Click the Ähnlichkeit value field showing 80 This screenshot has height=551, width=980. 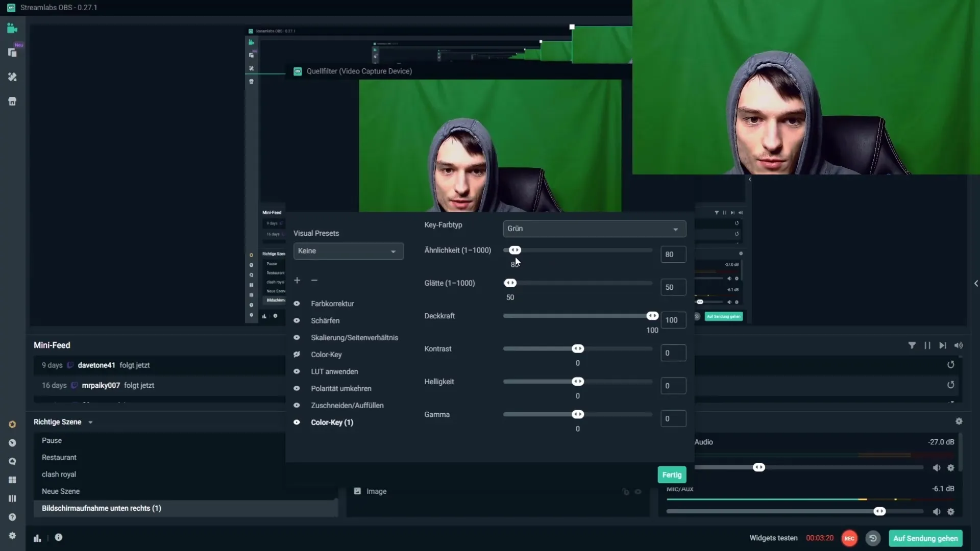[673, 254]
